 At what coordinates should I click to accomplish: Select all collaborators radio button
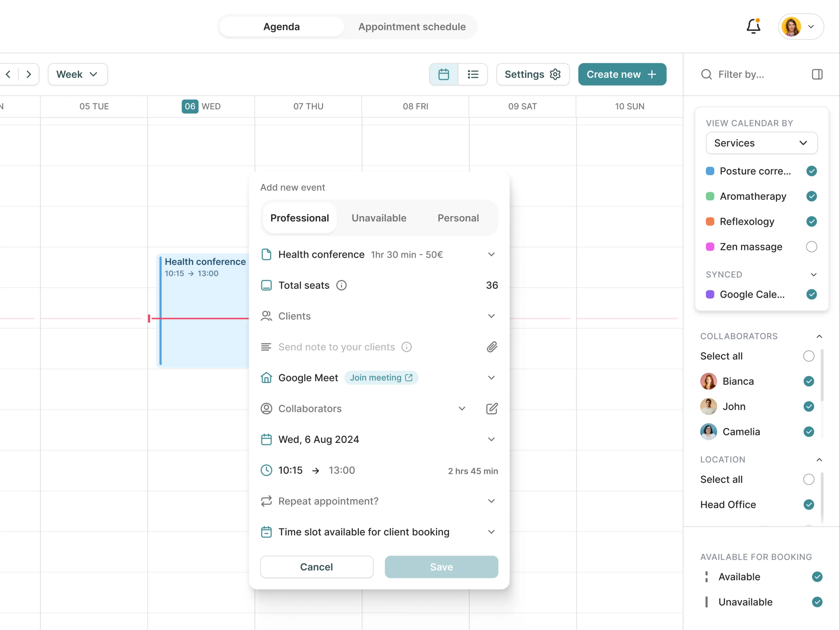pyautogui.click(x=809, y=356)
